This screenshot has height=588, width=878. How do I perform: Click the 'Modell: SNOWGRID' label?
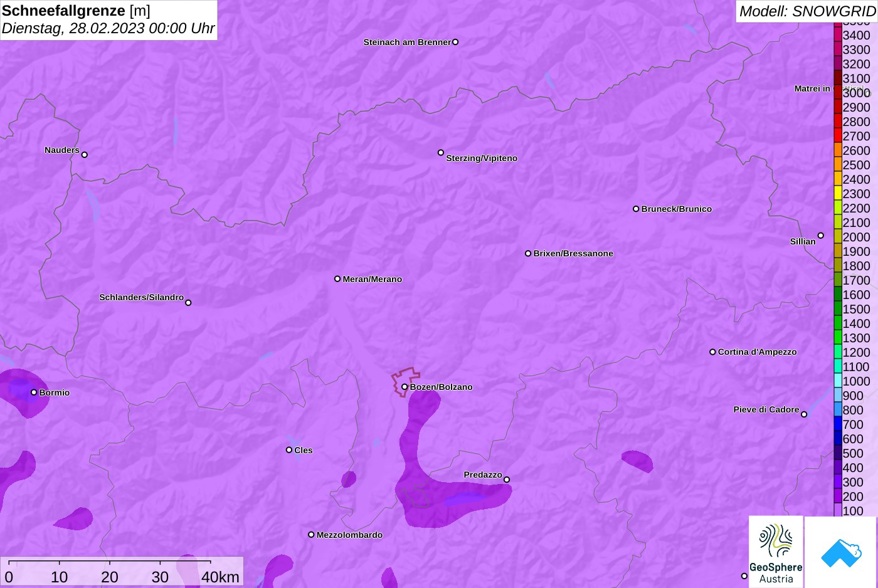click(807, 11)
